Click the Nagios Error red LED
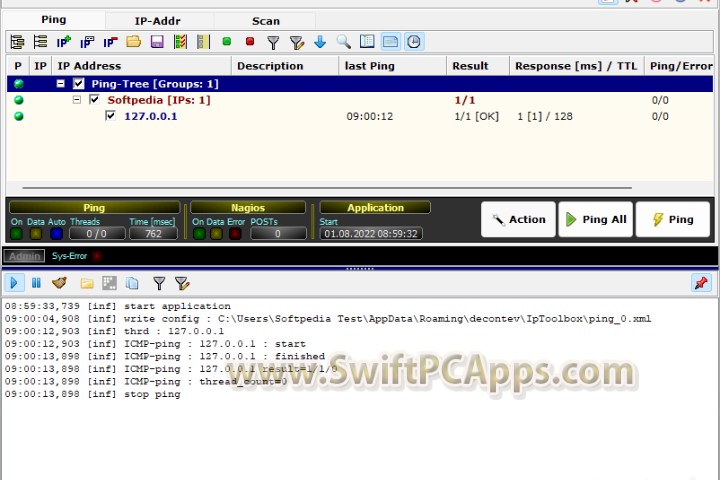This screenshot has height=480, width=720. pos(235,234)
